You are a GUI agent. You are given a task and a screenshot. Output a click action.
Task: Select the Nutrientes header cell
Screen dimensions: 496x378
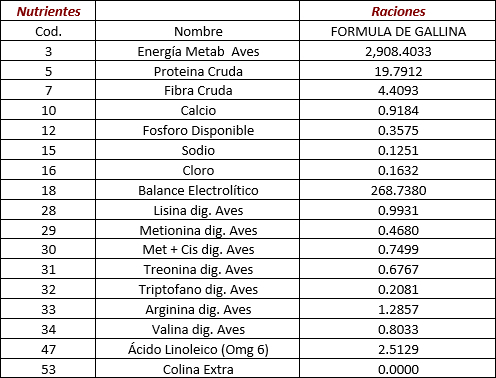click(48, 11)
